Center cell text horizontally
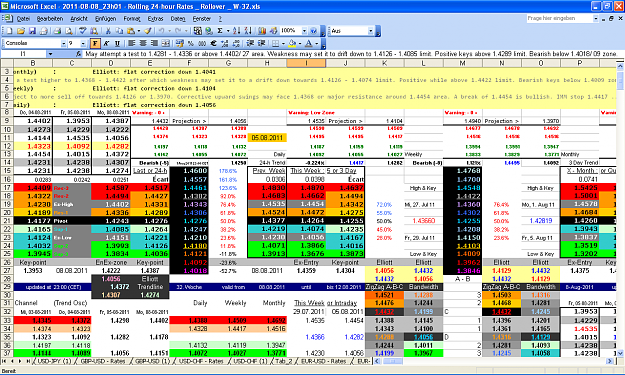This screenshot has width=625, height=375. coord(143,43)
